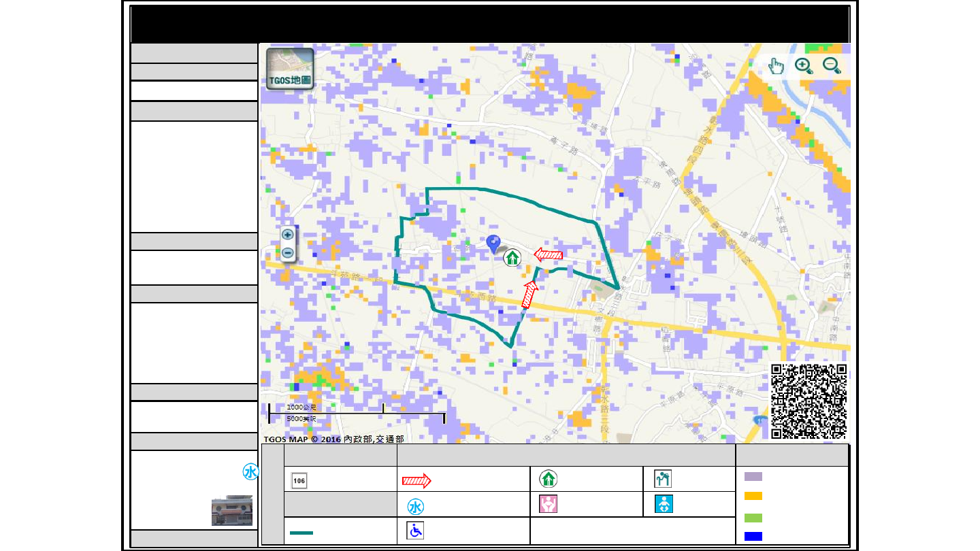This screenshot has height=551, width=980.
Task: Click the orange legend color swatch
Action: pos(753,496)
